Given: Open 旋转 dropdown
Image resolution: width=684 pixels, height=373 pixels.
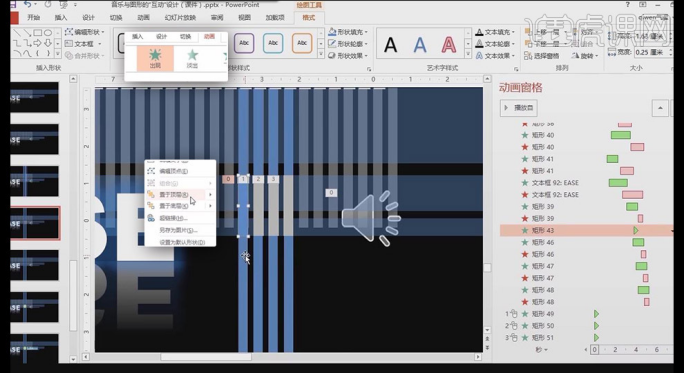Looking at the screenshot, I should click(585, 56).
